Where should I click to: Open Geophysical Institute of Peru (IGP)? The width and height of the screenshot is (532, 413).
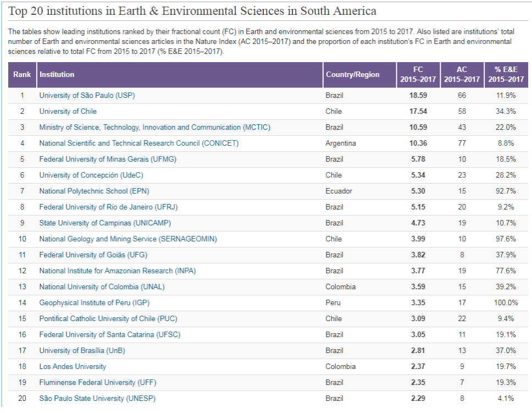(x=94, y=302)
